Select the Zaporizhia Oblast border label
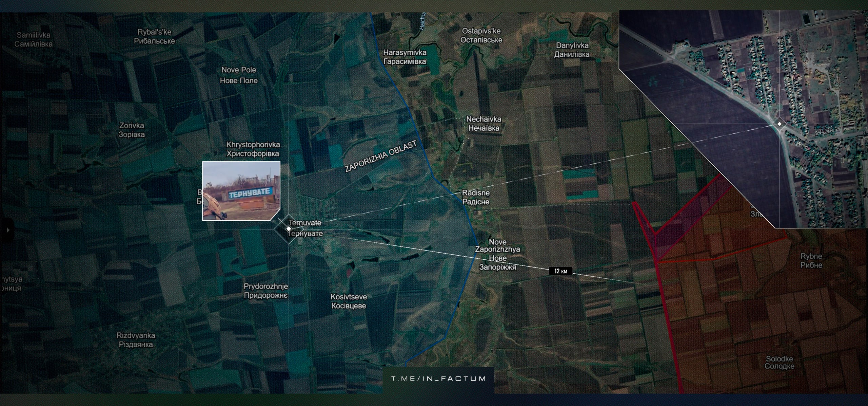This screenshot has height=406, width=868. click(x=380, y=157)
